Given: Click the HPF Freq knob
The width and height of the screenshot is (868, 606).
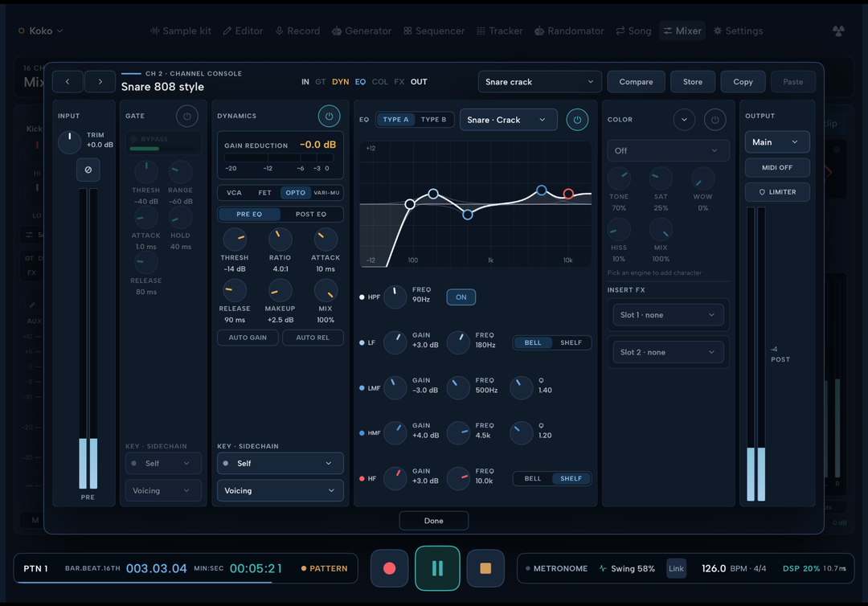Looking at the screenshot, I should (395, 297).
